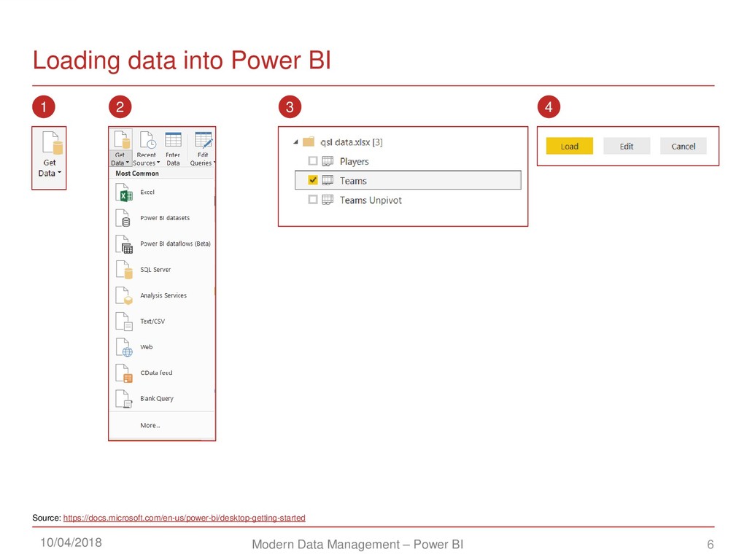This screenshot has height=560, width=747.
Task: Choose the Text/CSV source icon
Action: (x=124, y=322)
